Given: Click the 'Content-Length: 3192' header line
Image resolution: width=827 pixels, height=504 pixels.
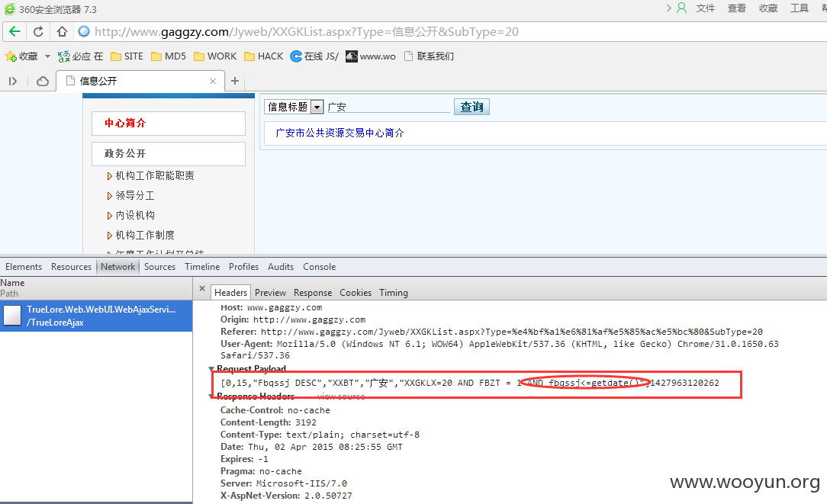Looking at the screenshot, I should coord(269,422).
